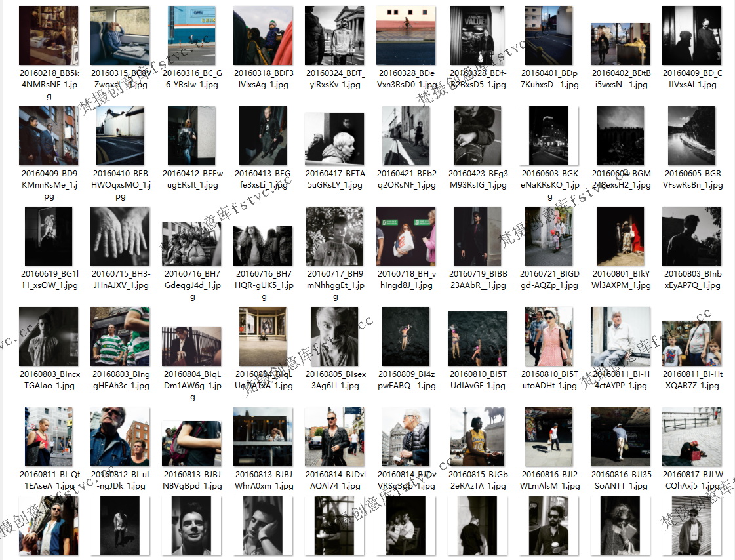
Task: Choose the 20160328_BDeVxn3RsD0_1.jpg cyclist photo
Action: click(407, 35)
